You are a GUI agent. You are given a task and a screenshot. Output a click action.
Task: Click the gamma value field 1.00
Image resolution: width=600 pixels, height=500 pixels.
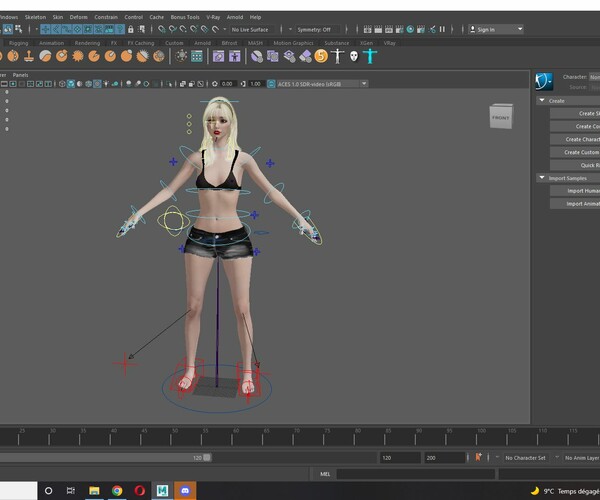256,84
